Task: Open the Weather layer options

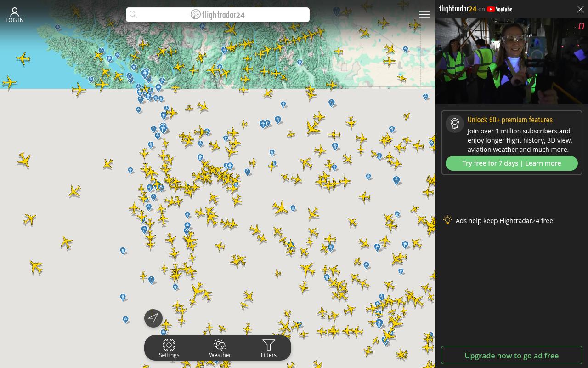Action: click(x=220, y=348)
